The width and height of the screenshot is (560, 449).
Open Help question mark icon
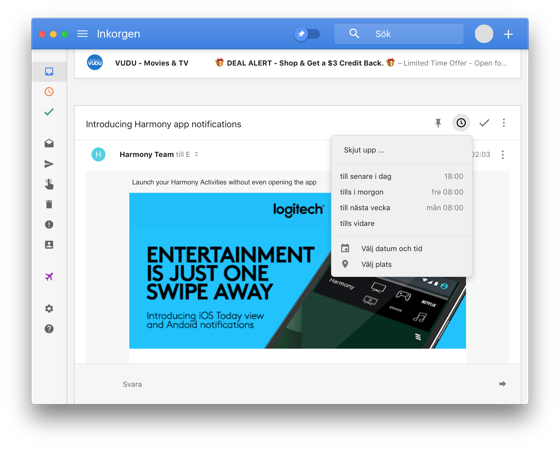[49, 329]
